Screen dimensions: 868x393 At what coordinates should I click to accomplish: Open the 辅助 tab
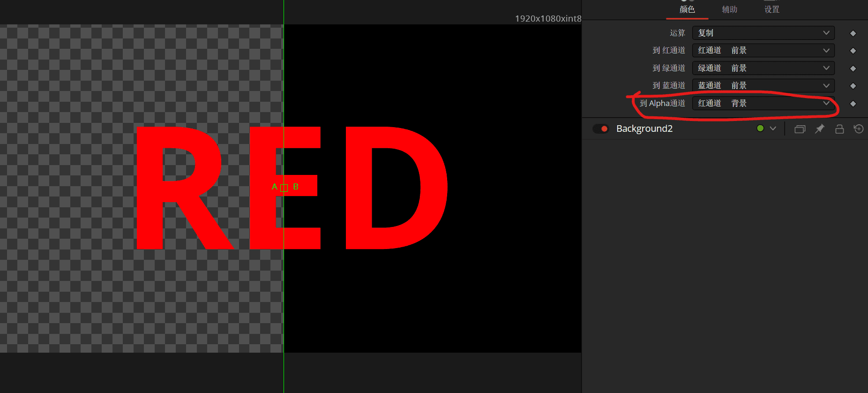(729, 9)
